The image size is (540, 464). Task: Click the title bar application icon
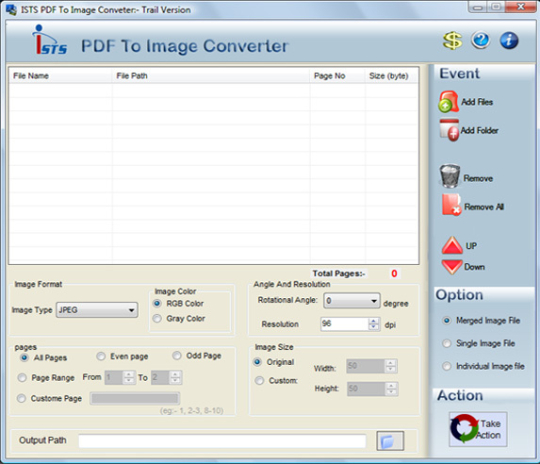(11, 9)
